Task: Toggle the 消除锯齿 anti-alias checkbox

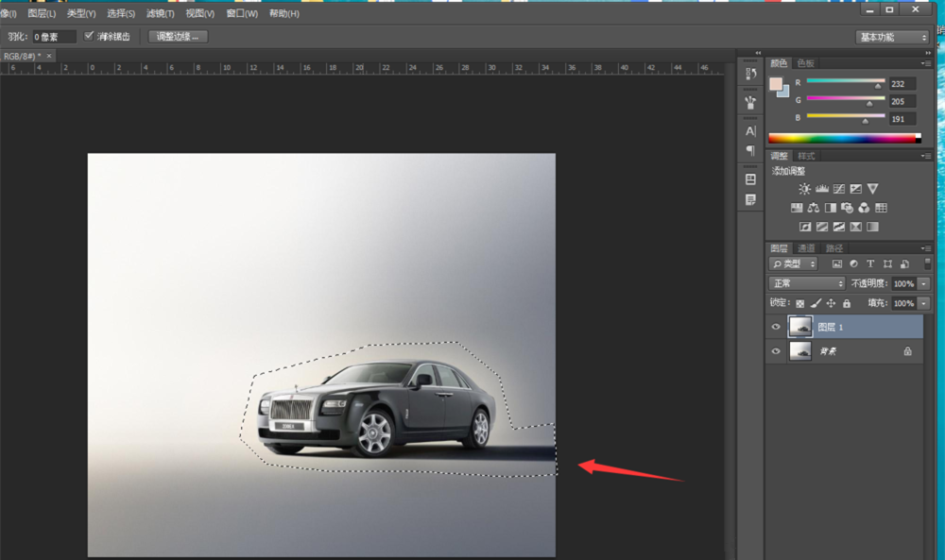Action: coord(89,36)
